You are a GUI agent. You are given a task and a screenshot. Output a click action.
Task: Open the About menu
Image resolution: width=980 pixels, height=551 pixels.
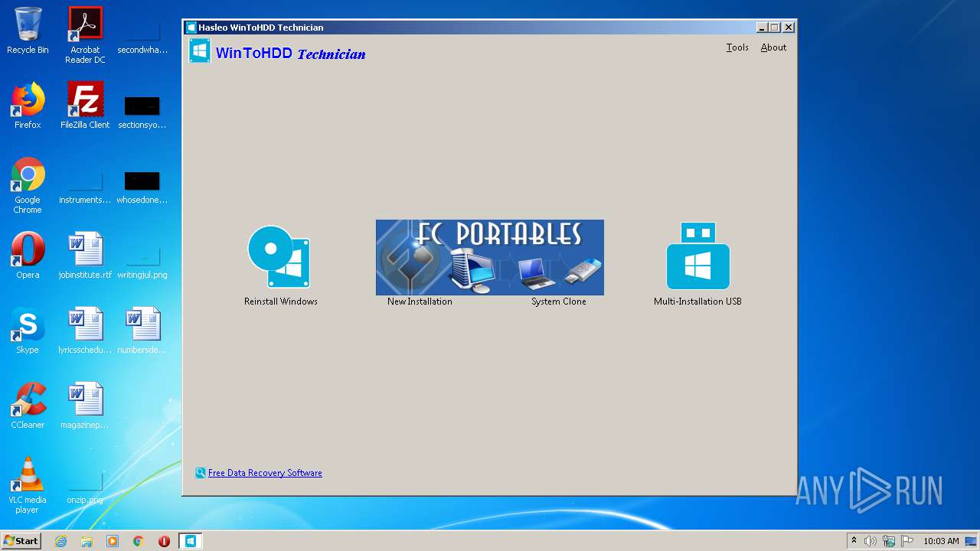coord(773,47)
